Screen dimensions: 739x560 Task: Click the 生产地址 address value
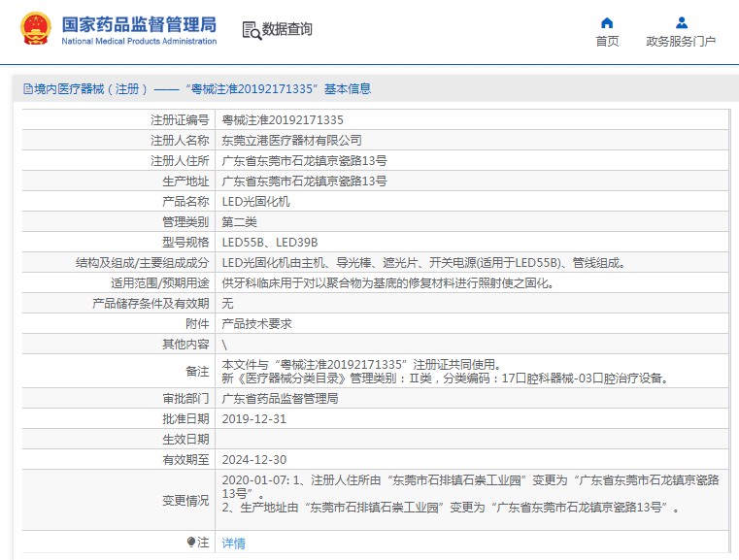tap(305, 181)
